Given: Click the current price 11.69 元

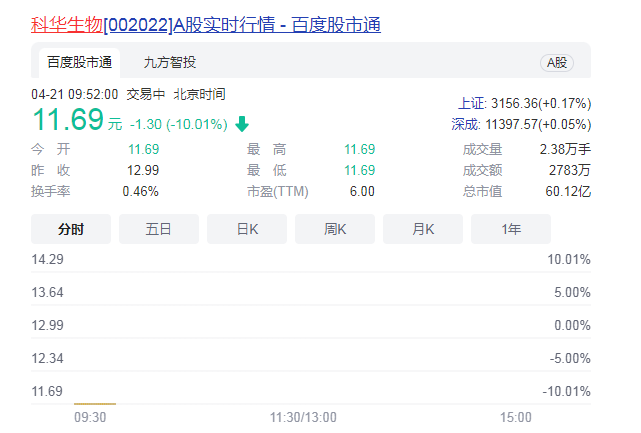Looking at the screenshot, I should tap(77, 120).
